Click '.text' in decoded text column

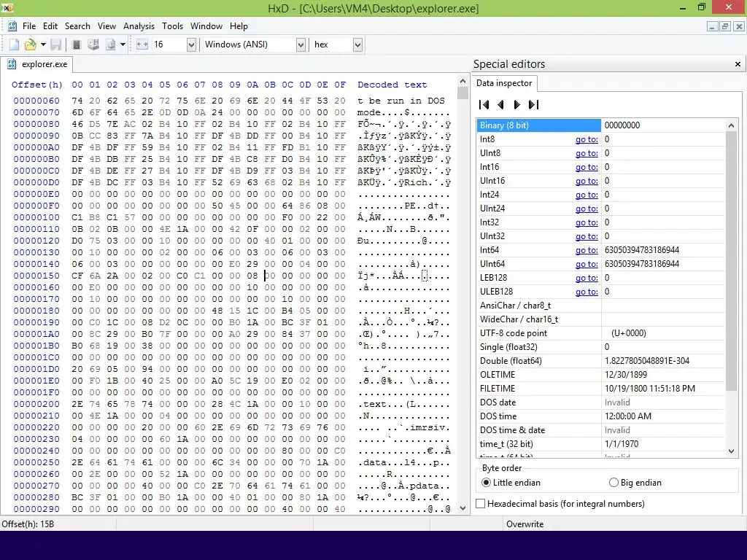pos(372,404)
